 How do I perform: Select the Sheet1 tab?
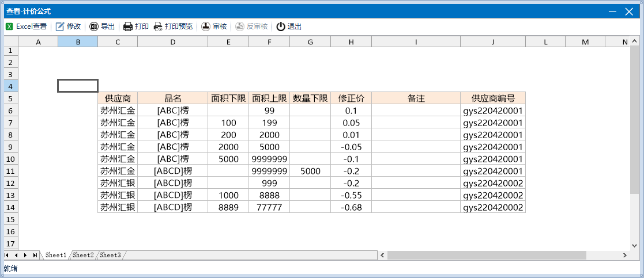pos(56,255)
